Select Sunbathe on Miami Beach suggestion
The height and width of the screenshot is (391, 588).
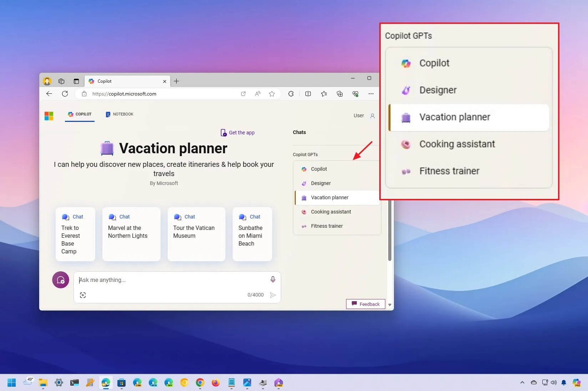click(x=252, y=234)
